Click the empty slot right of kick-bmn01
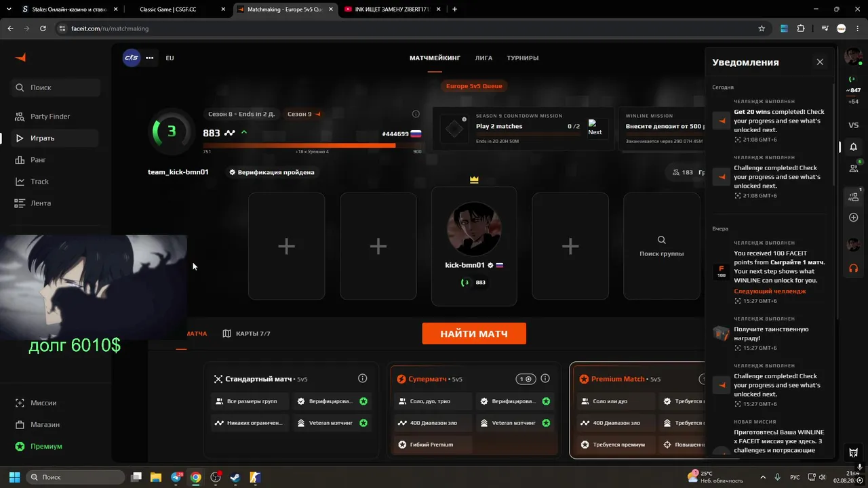 pyautogui.click(x=570, y=246)
